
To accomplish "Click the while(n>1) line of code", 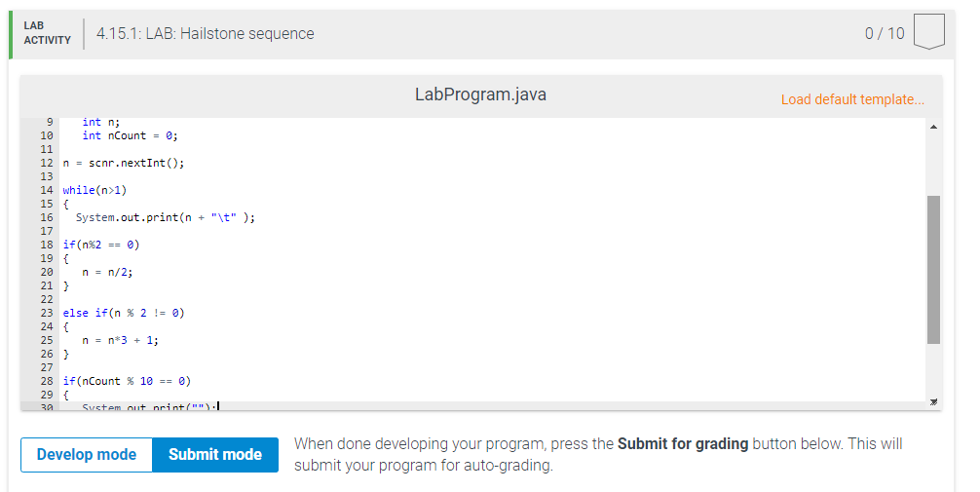I will click(94, 190).
